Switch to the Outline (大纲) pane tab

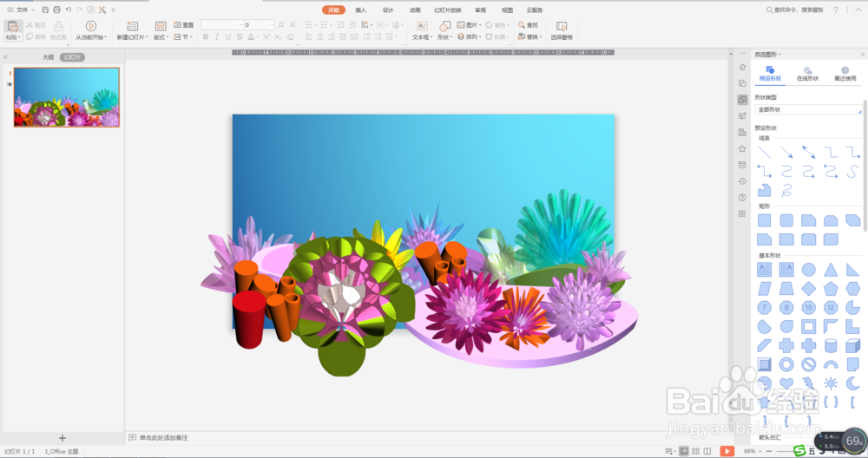tap(48, 57)
